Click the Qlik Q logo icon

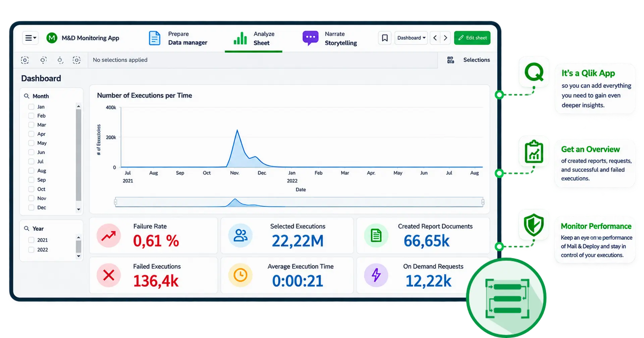(x=534, y=72)
